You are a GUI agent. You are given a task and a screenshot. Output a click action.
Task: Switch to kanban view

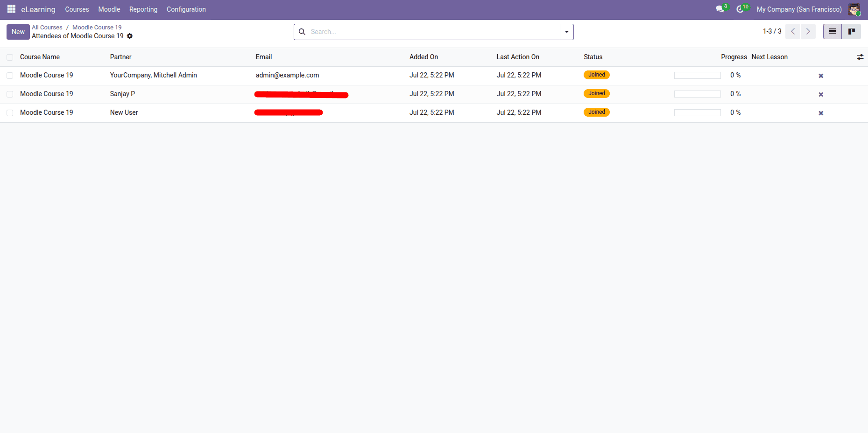(x=852, y=32)
